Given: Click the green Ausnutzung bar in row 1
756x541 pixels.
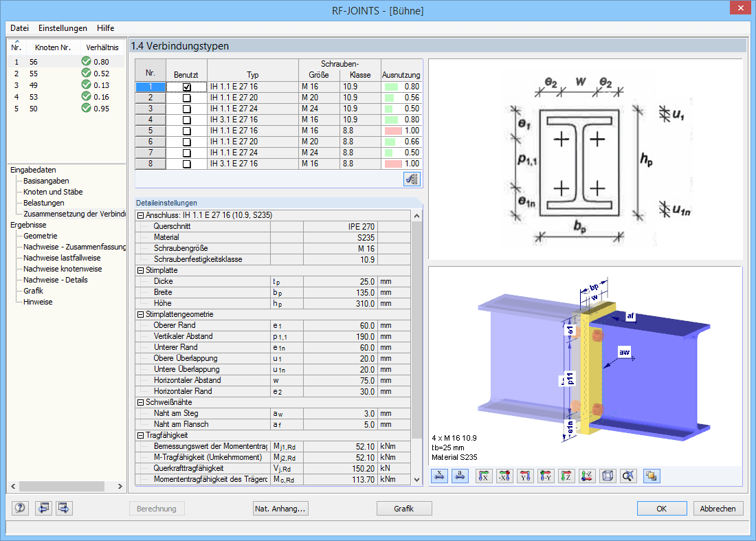Looking at the screenshot, I should point(392,87).
